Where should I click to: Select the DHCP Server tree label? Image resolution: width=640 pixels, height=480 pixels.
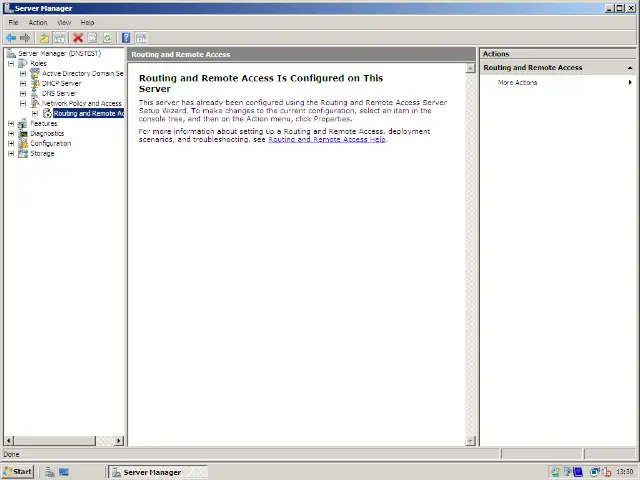61,83
